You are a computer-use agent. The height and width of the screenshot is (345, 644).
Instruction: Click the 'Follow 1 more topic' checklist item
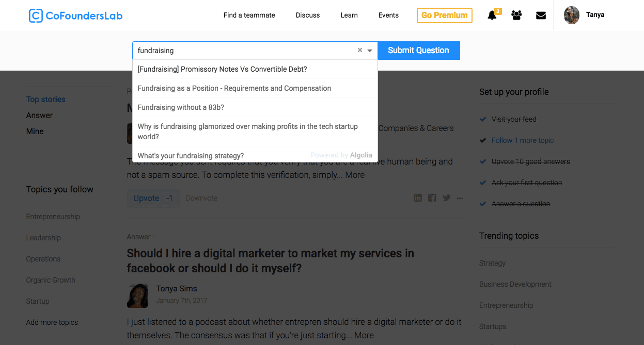pos(522,140)
